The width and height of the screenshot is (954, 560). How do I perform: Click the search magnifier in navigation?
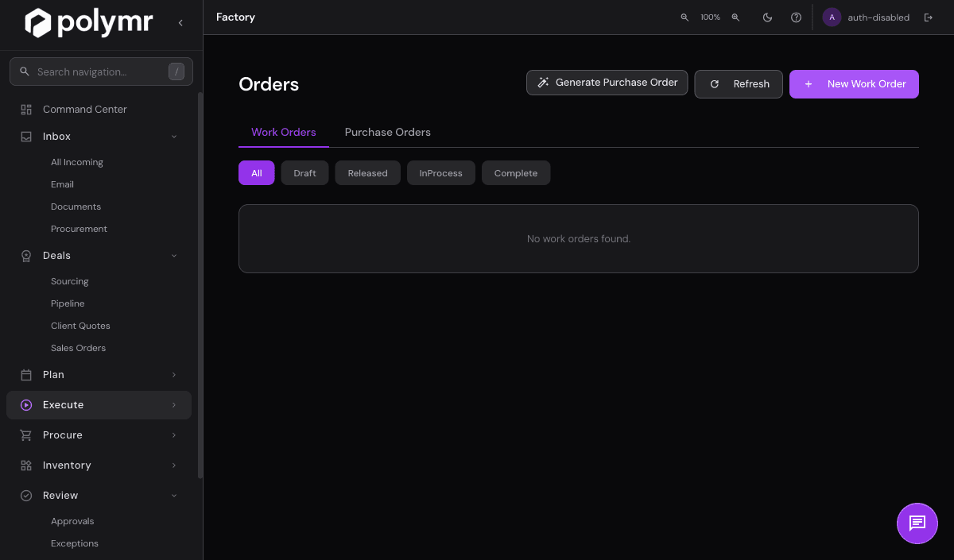coord(24,71)
